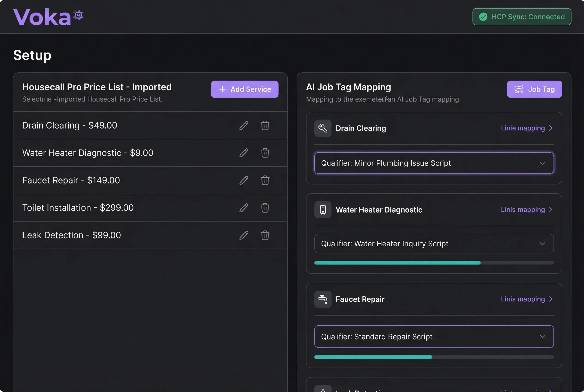Delete the Leak Detection service entry

[x=265, y=235]
